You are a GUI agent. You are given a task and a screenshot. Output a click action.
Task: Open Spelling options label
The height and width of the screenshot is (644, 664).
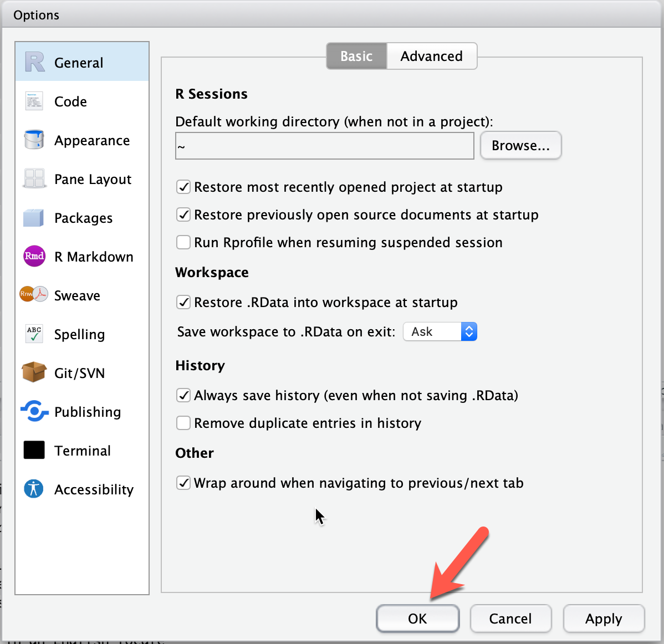[79, 335]
